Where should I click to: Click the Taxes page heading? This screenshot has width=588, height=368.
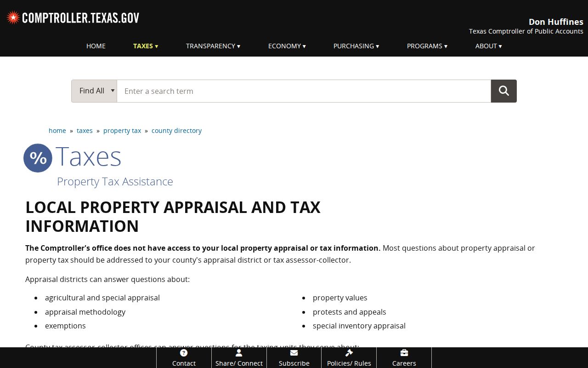tap(89, 156)
